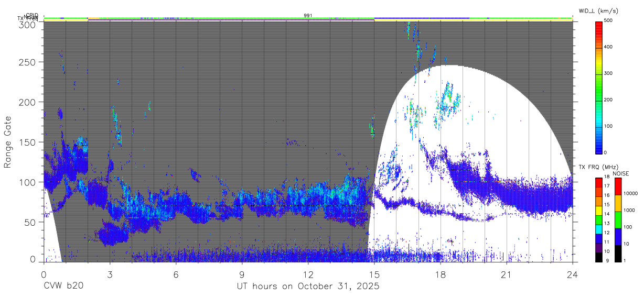Viewport: 644px width, 297px height.
Task: Click the 0 hour tick on the UT axis
Action: coord(44,274)
